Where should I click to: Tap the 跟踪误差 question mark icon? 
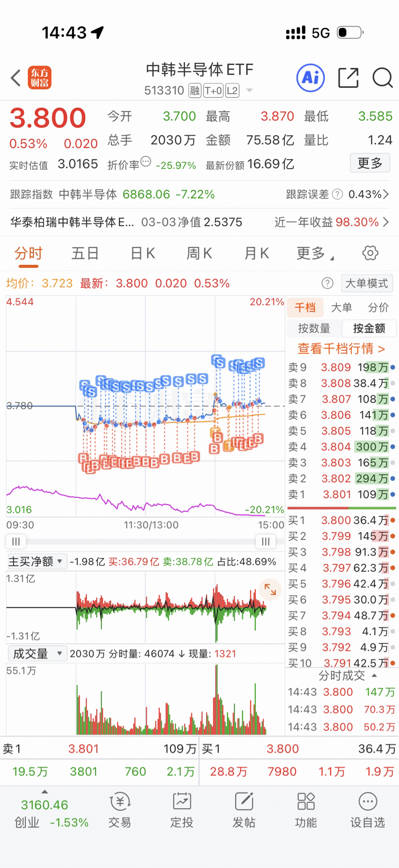(337, 194)
